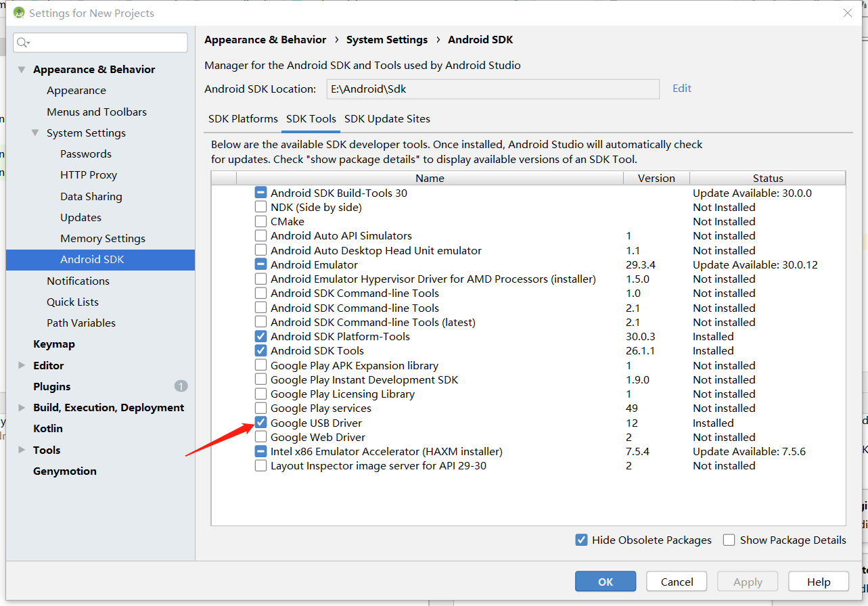The height and width of the screenshot is (606, 868).
Task: Collapse the System Settings tree node
Action: pyautogui.click(x=35, y=133)
